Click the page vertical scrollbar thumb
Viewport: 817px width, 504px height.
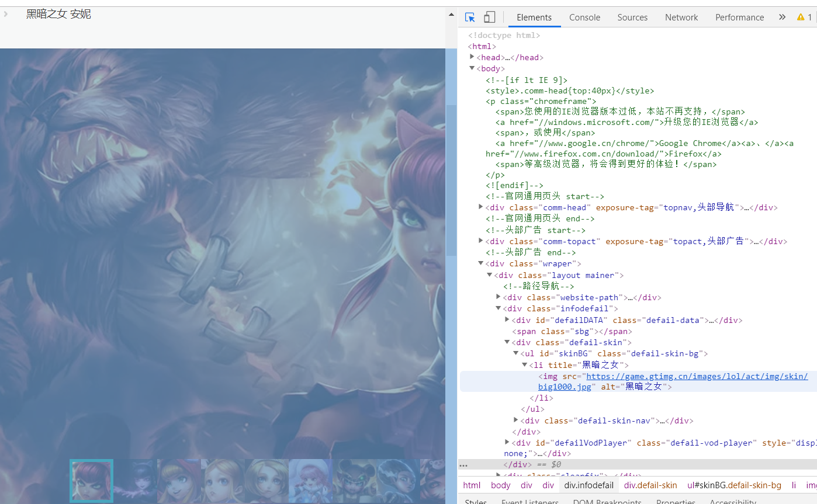[451, 180]
